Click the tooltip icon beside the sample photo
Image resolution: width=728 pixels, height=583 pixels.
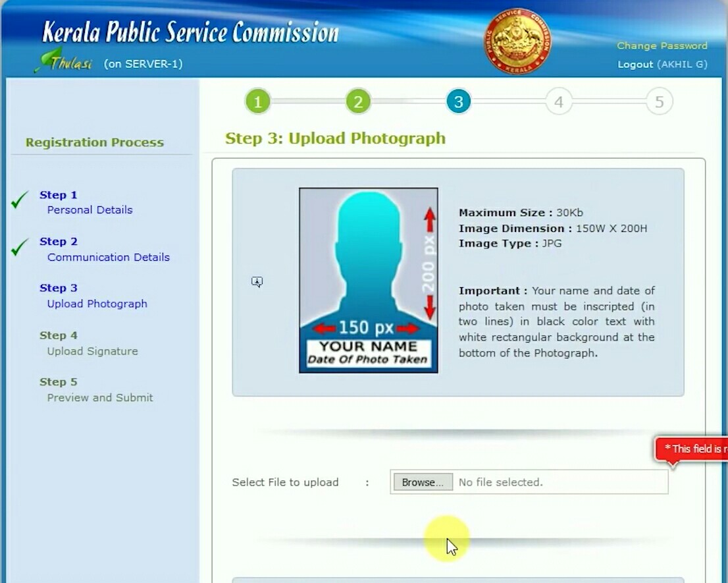click(257, 281)
